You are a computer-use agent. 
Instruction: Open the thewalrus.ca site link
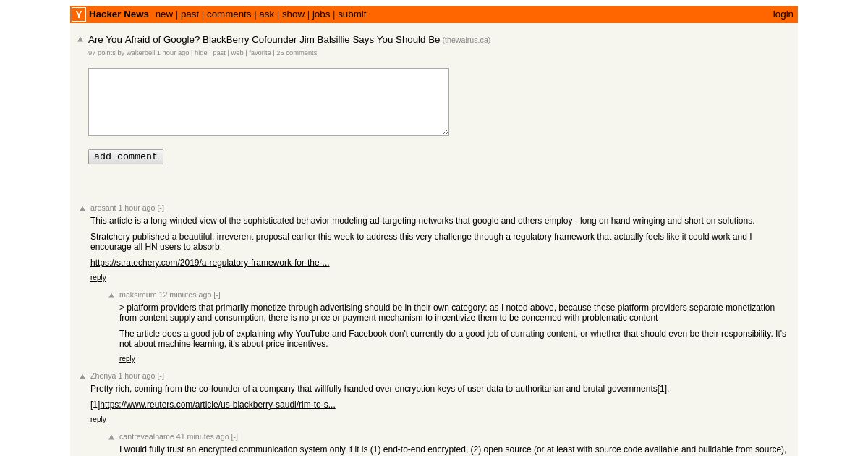click(x=467, y=41)
